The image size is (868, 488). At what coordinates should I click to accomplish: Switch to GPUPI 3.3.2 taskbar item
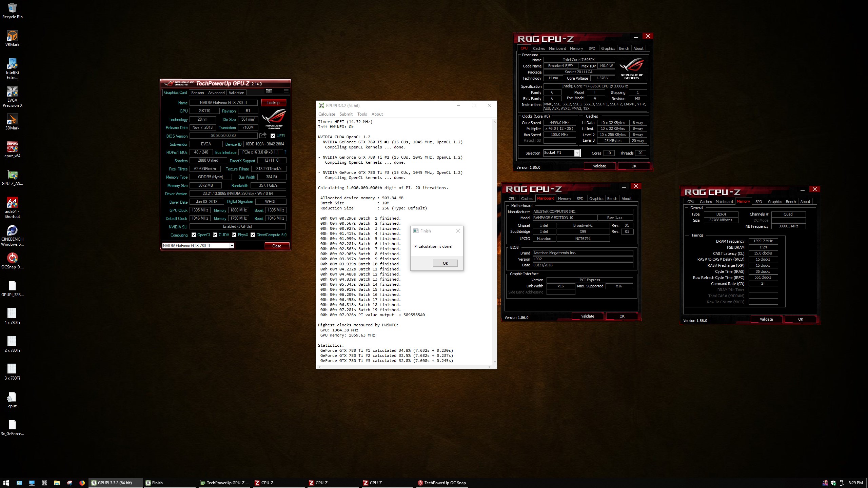[115, 483]
